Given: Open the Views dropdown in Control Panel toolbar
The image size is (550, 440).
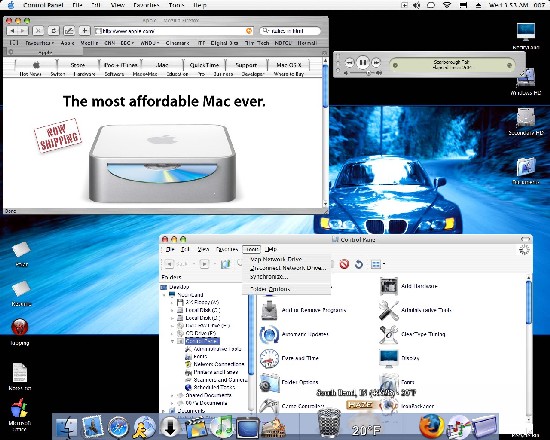Looking at the screenshot, I should coord(377,264).
